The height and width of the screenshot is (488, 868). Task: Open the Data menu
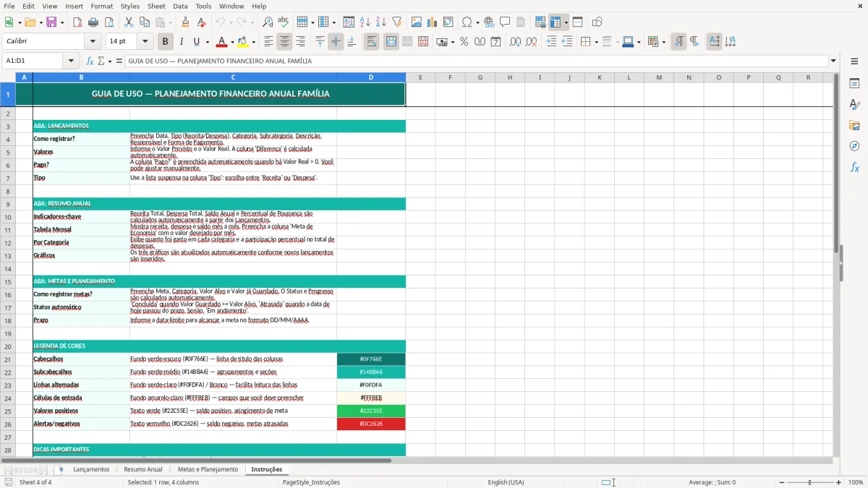(x=180, y=6)
